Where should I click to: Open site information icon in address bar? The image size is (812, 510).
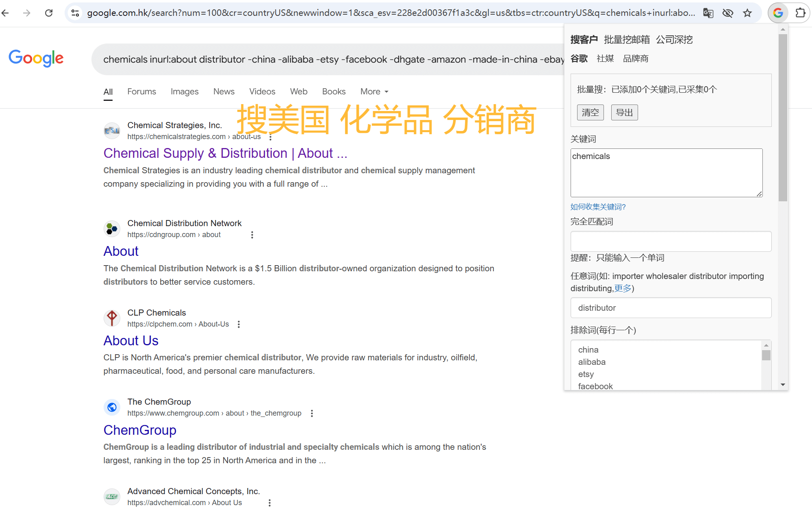(75, 13)
